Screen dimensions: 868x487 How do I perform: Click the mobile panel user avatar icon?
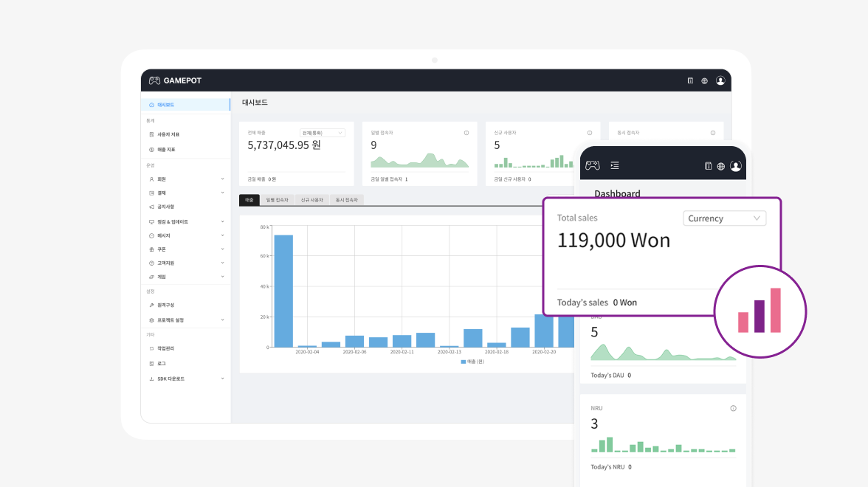(x=736, y=166)
